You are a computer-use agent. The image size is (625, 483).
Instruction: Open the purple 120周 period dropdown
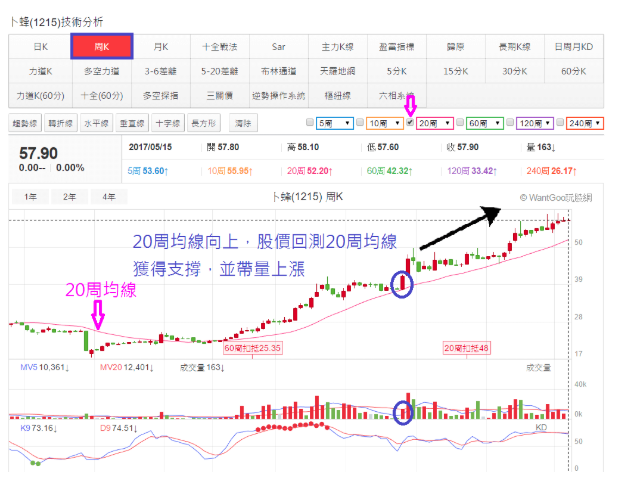(x=535, y=123)
